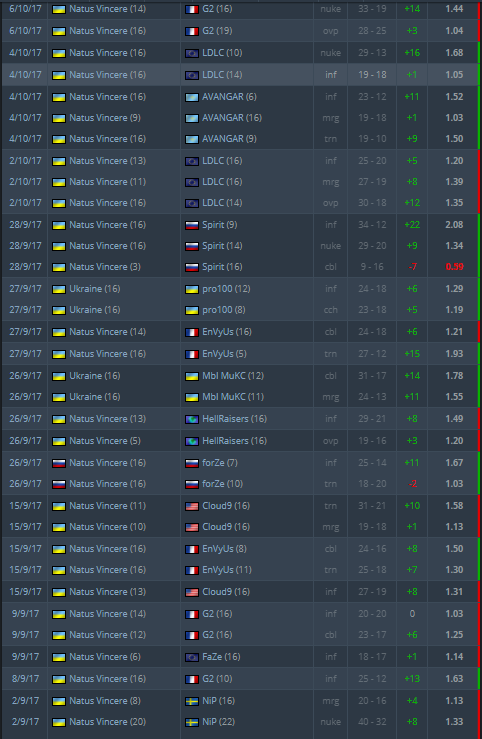Click the French flag next to EnVyUs (5)
Viewport: 482px width, 739px height.
[x=191, y=355]
